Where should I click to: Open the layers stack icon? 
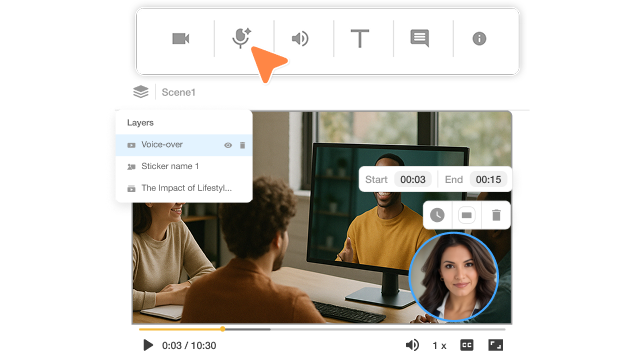tap(141, 92)
